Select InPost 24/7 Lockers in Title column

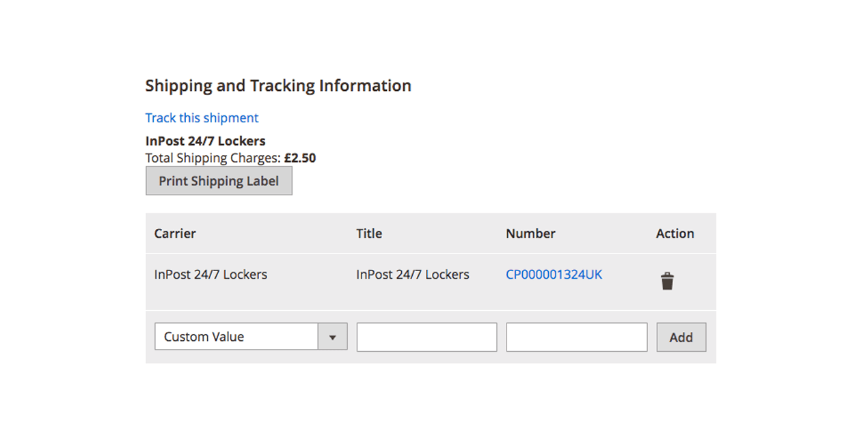[412, 275]
